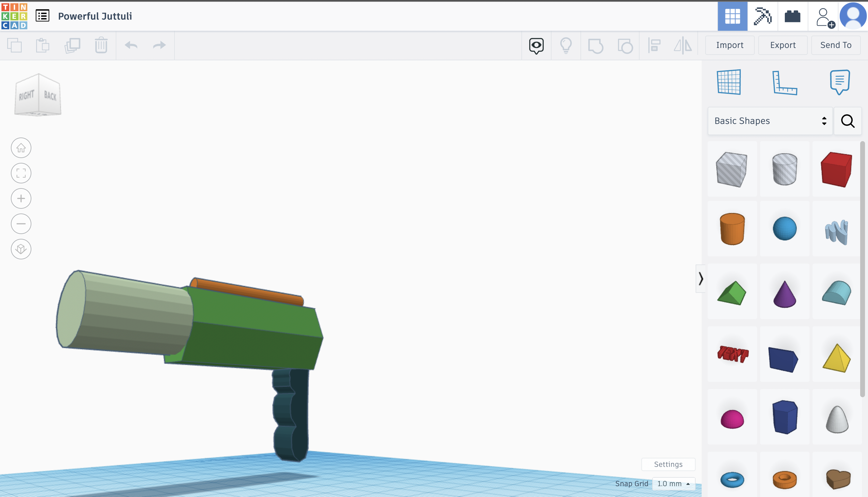Image resolution: width=868 pixels, height=497 pixels.
Task: Open the designs list icon
Action: point(42,16)
